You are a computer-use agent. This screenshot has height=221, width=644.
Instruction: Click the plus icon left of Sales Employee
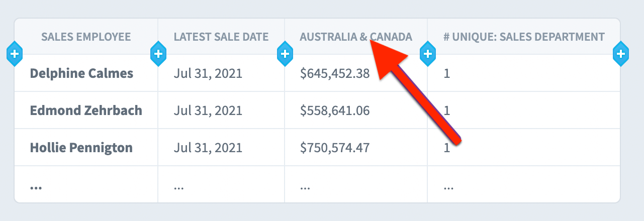(x=15, y=53)
